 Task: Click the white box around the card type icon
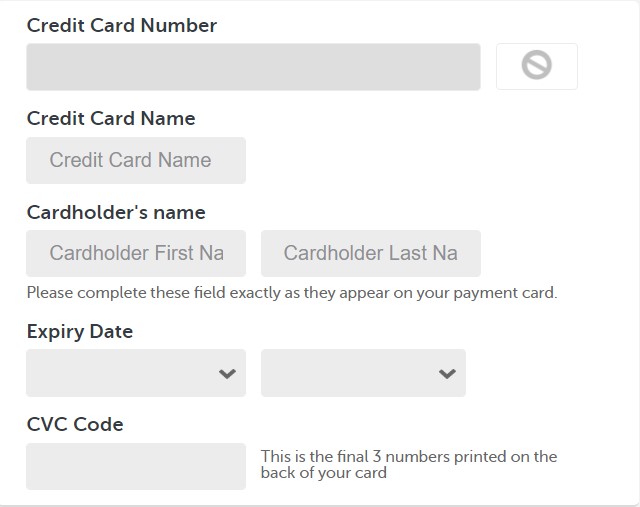point(537,66)
